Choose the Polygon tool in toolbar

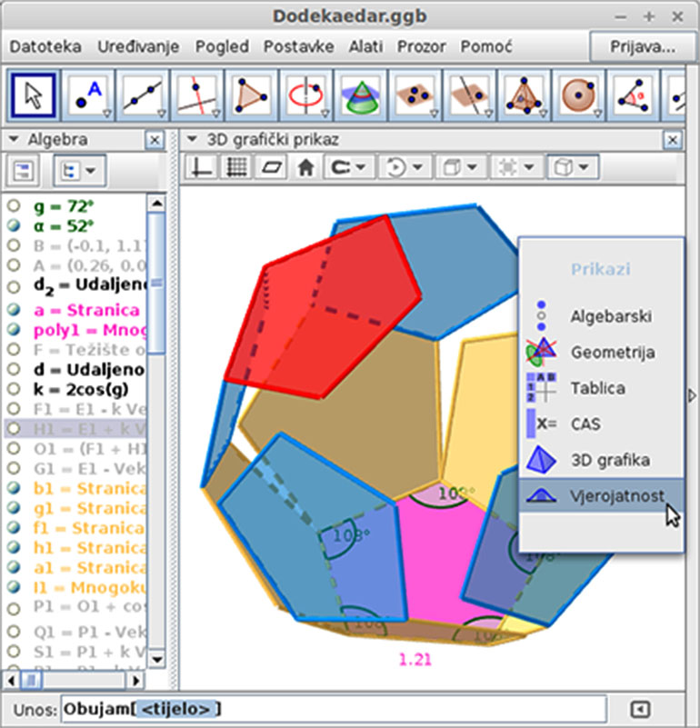tap(249, 95)
